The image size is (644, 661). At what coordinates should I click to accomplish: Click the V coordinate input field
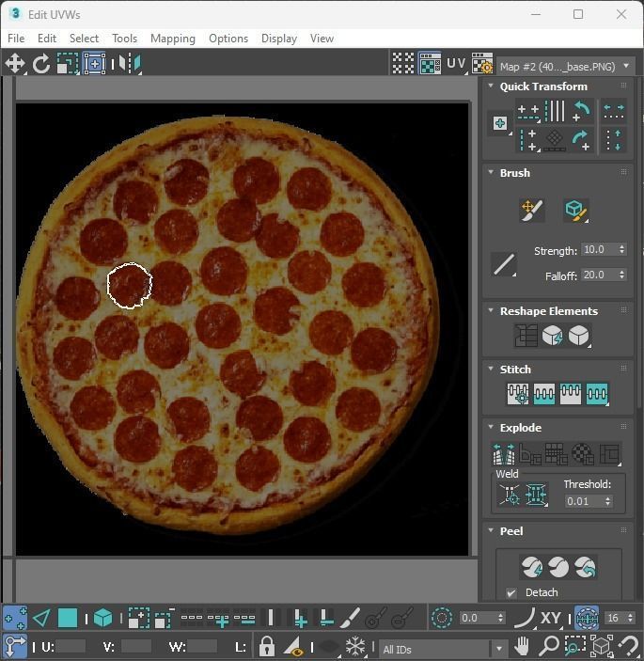pos(136,646)
